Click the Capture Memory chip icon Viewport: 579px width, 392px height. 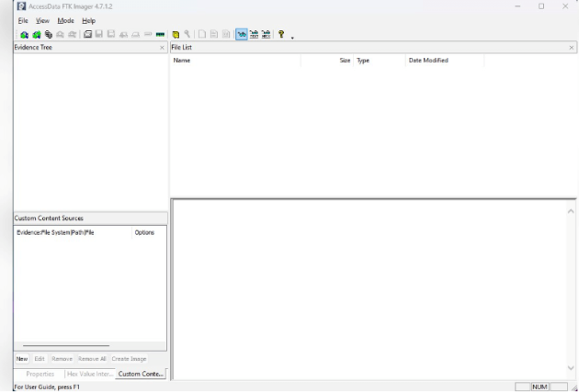click(160, 35)
